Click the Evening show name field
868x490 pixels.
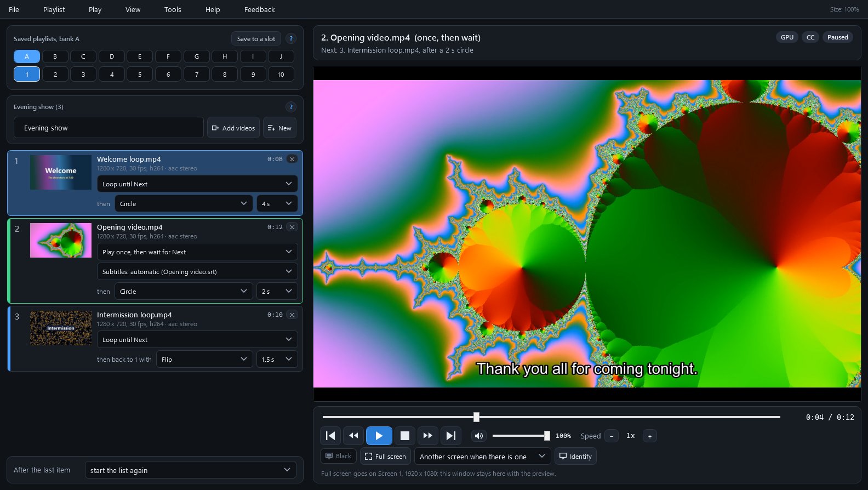tap(108, 128)
